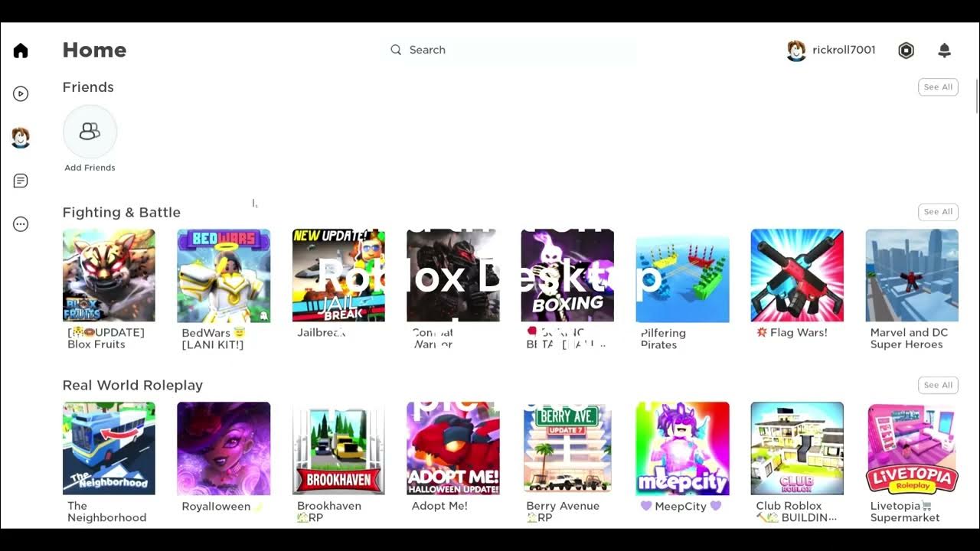The width and height of the screenshot is (980, 551).
Task: Click the vertical scrollbar thumb
Action: pos(977,96)
